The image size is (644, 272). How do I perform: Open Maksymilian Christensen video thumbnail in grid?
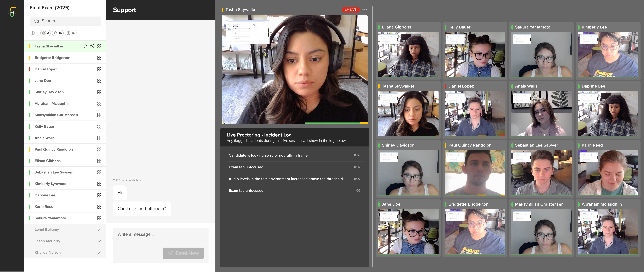(x=541, y=232)
